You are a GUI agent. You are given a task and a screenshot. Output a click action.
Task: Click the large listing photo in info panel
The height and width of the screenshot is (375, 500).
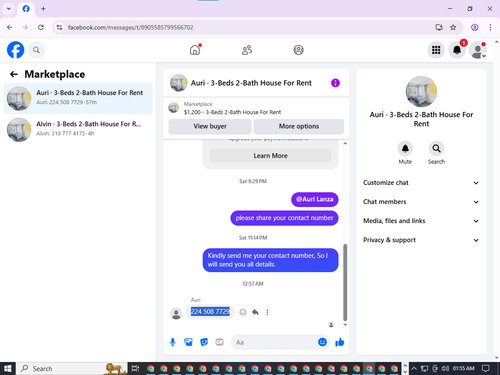[421, 92]
